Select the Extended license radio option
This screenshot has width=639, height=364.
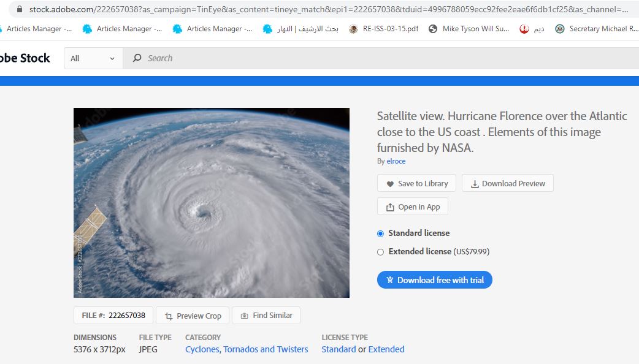pyautogui.click(x=380, y=252)
